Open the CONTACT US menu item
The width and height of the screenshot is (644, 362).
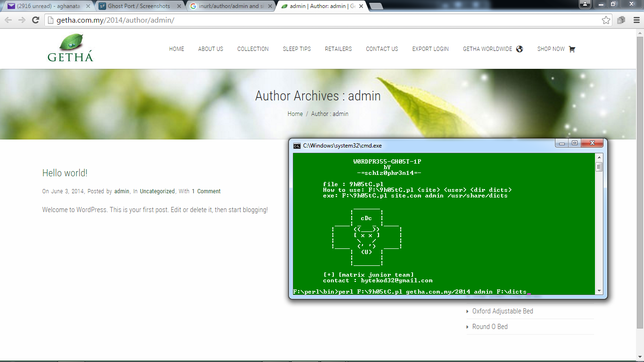(x=382, y=49)
